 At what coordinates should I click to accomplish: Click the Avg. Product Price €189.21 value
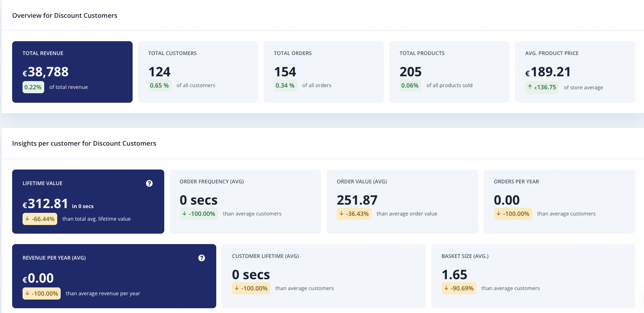click(x=548, y=72)
